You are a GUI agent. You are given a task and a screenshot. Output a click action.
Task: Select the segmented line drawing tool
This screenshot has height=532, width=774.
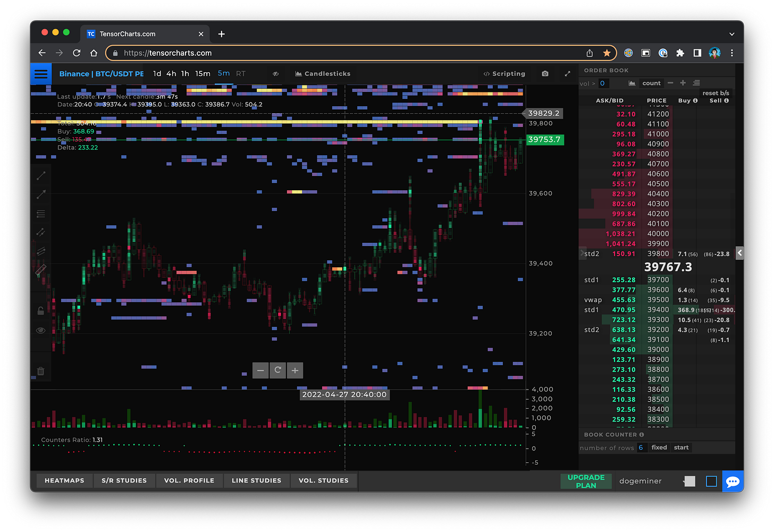pos(41,232)
